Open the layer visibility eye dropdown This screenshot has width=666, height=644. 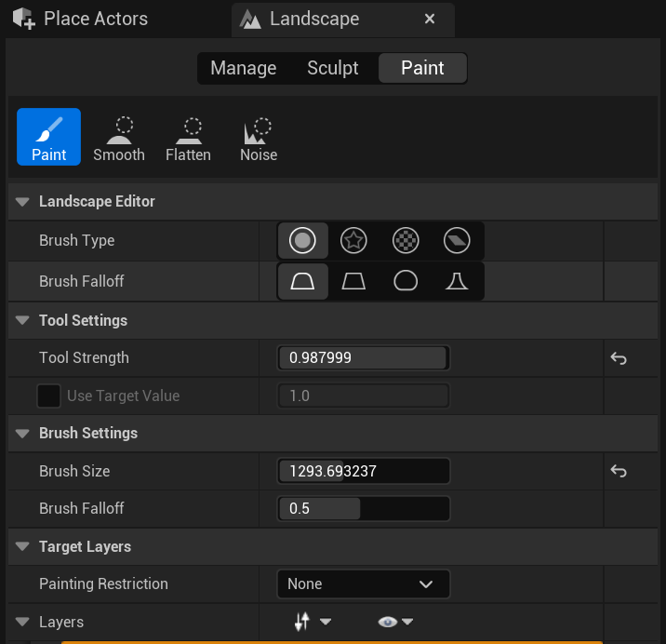point(394,622)
